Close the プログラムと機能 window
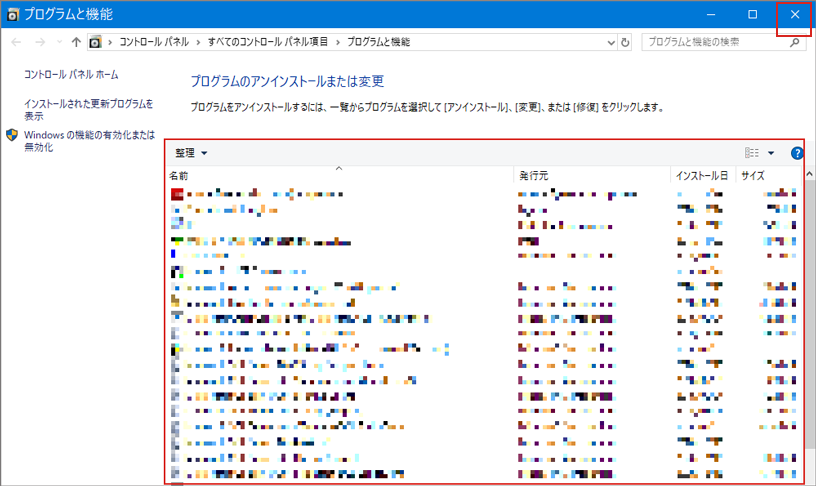Image resolution: width=816 pixels, height=486 pixels. coord(795,15)
